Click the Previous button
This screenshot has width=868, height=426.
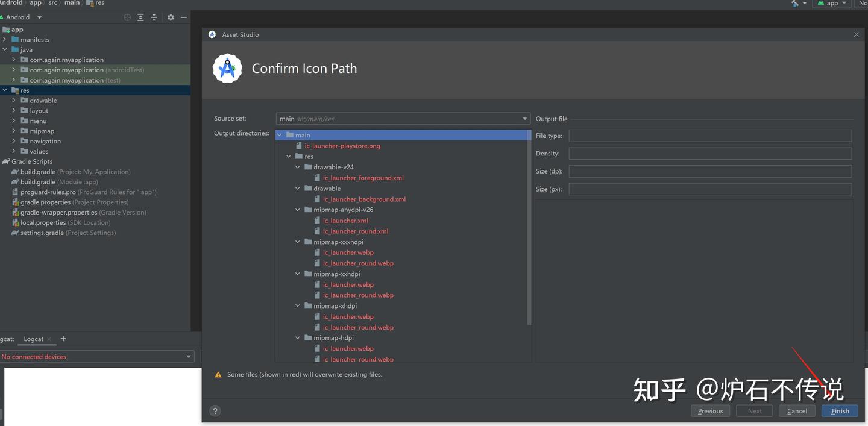point(710,411)
